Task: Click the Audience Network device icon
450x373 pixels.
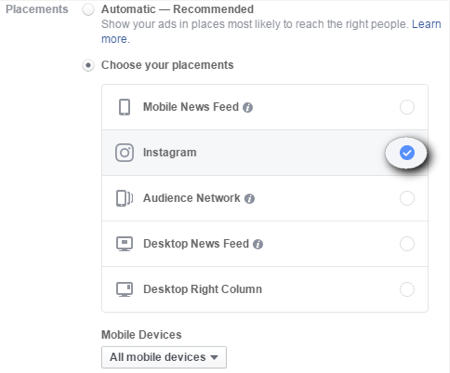Action: 124,198
